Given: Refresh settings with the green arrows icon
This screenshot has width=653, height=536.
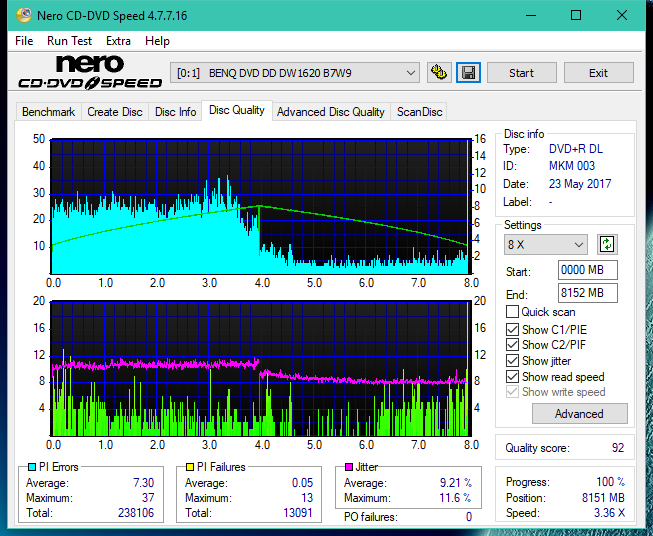Looking at the screenshot, I should coord(607,244).
